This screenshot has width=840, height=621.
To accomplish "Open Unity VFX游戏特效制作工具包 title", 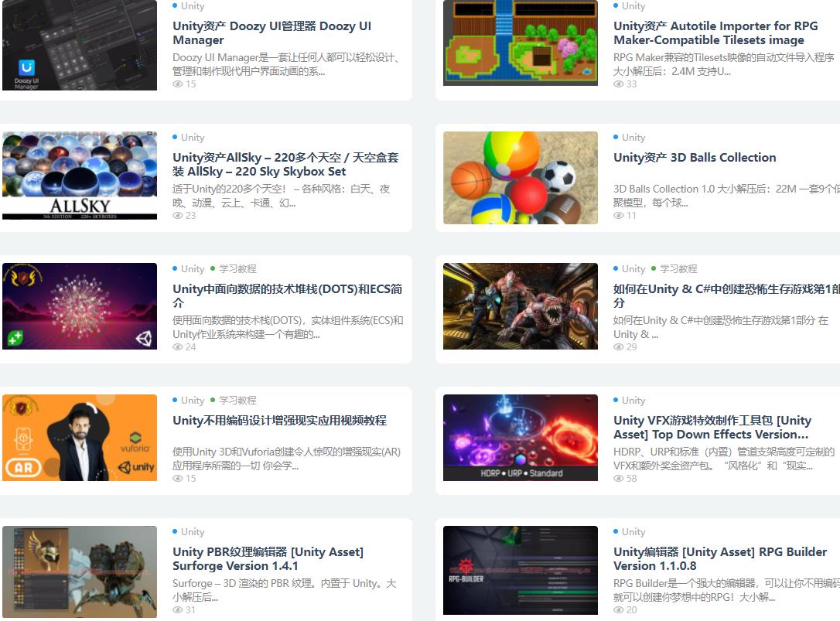I will click(712, 427).
